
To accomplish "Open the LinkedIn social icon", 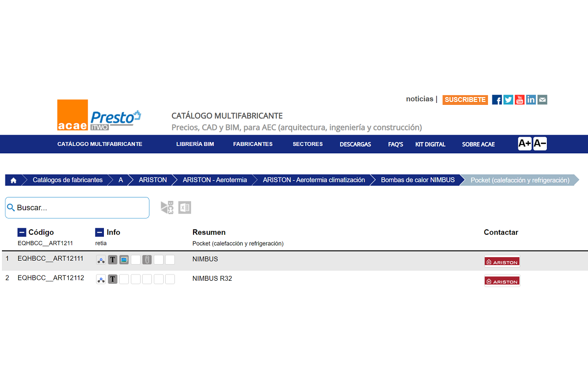I will click(x=531, y=100).
